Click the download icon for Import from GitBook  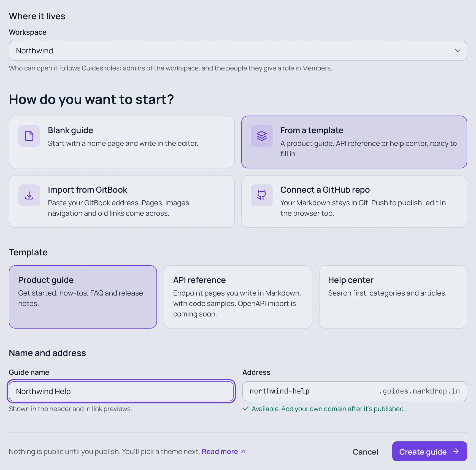click(29, 195)
